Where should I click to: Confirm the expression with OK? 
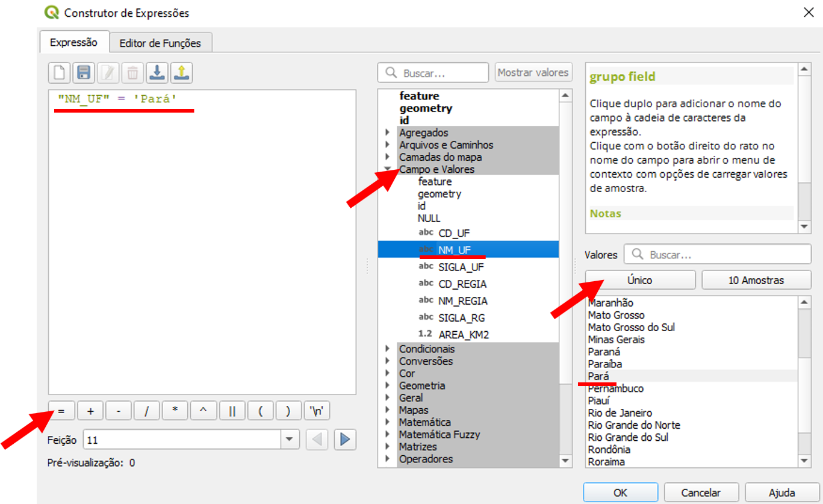tap(620, 492)
